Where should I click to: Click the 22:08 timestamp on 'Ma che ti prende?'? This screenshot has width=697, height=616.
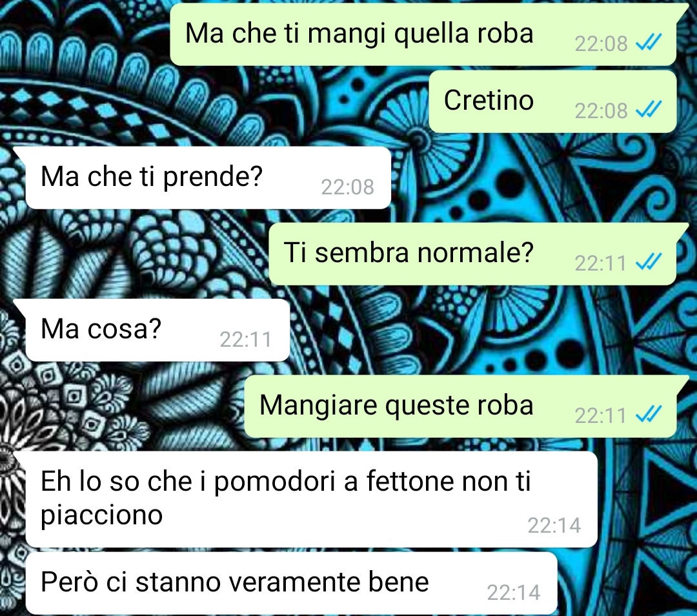[x=348, y=187]
